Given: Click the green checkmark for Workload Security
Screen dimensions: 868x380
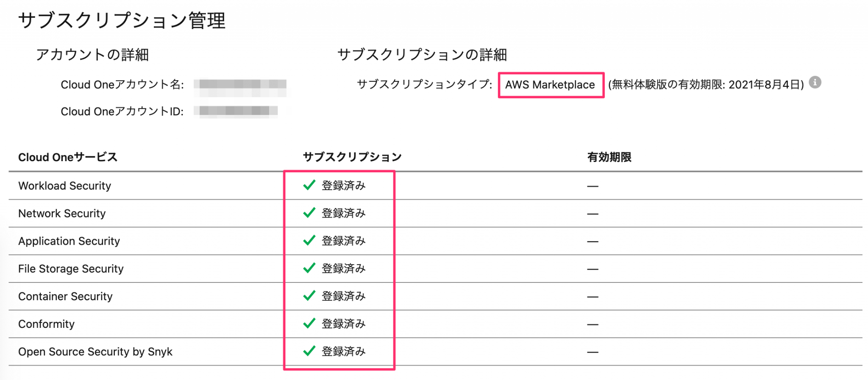Looking at the screenshot, I should click(309, 185).
